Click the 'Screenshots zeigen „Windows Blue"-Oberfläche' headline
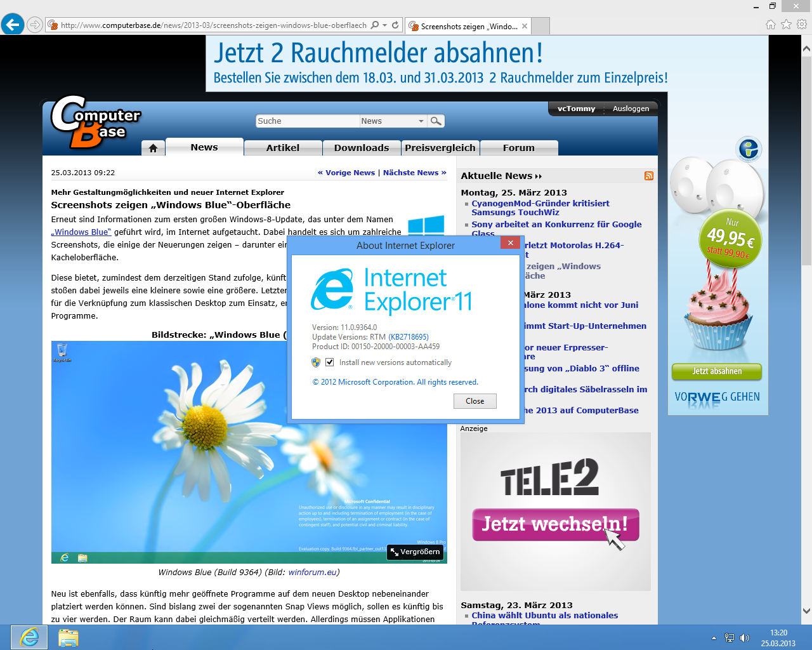 [x=171, y=205]
